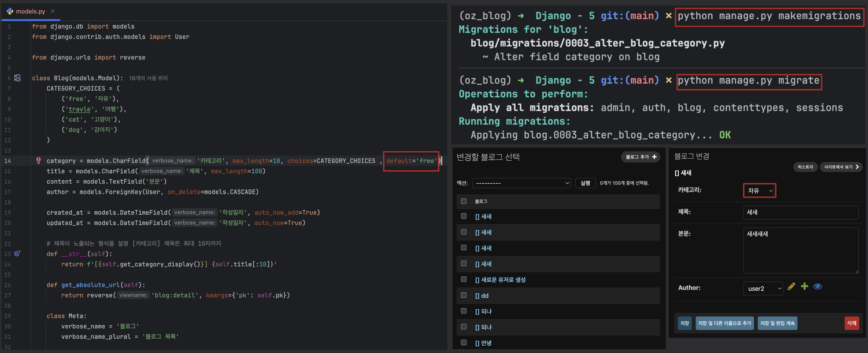
Task: Click the pencil icon to edit the author
Action: click(791, 287)
